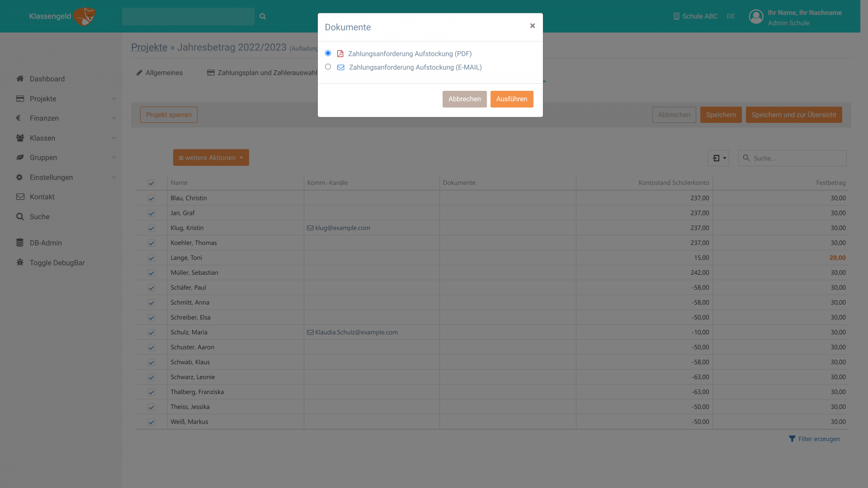Open the Kontakt menu item
The image size is (868, 488).
[x=42, y=197]
